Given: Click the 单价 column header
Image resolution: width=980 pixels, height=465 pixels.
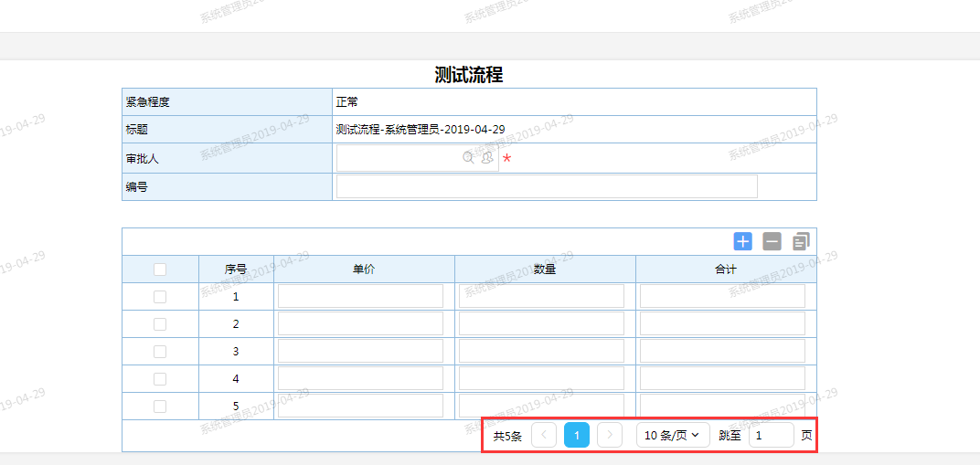Looking at the screenshot, I should click(x=364, y=269).
